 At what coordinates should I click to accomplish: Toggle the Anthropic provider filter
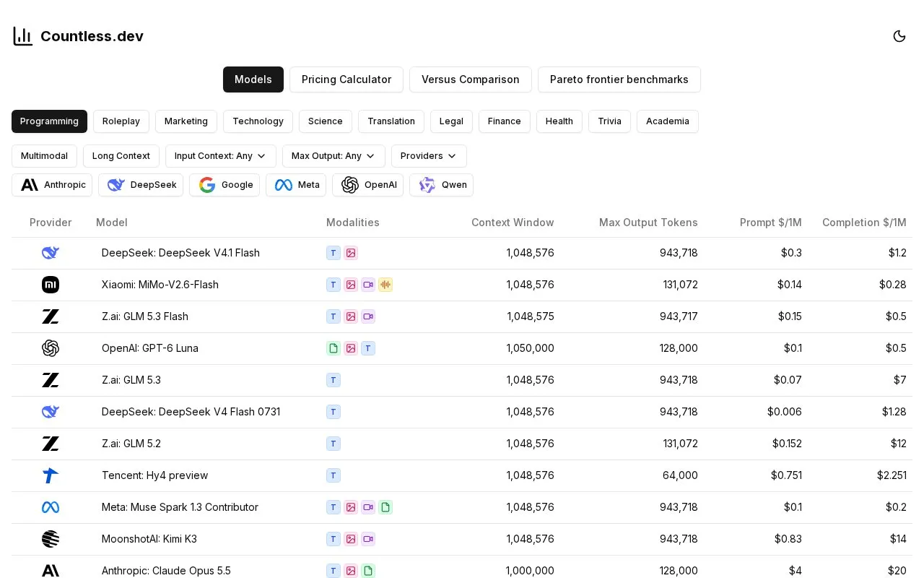52,185
